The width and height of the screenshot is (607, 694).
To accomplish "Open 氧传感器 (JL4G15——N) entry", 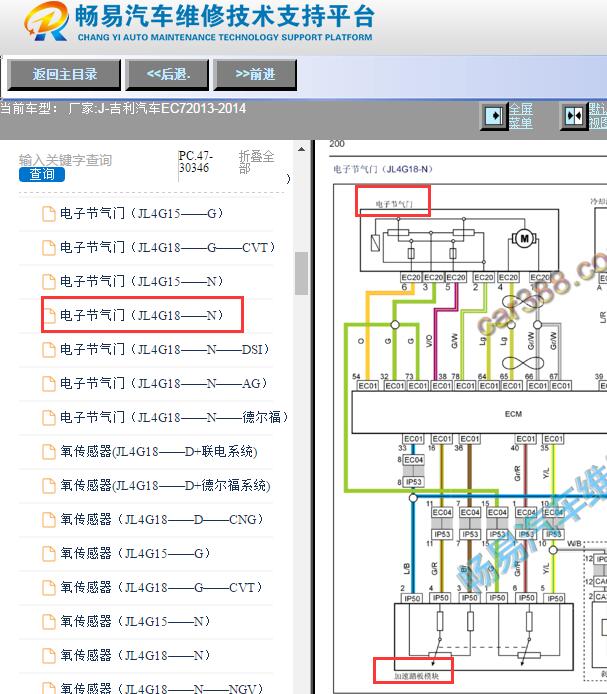I will (135, 621).
